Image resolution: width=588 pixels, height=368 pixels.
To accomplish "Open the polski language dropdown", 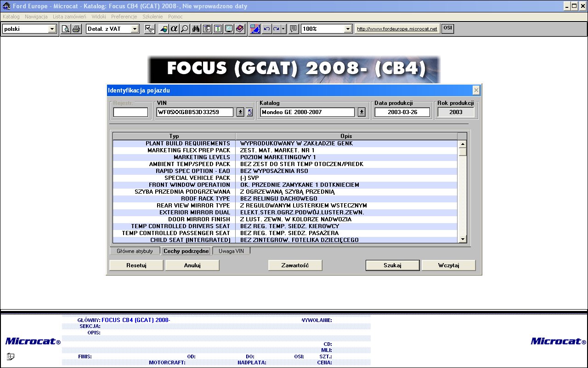I will (52, 29).
